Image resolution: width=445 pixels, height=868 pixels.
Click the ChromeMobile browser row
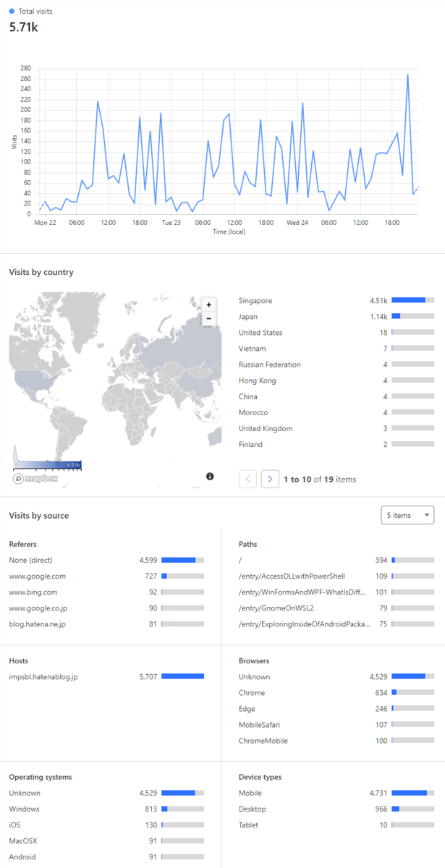point(336,741)
